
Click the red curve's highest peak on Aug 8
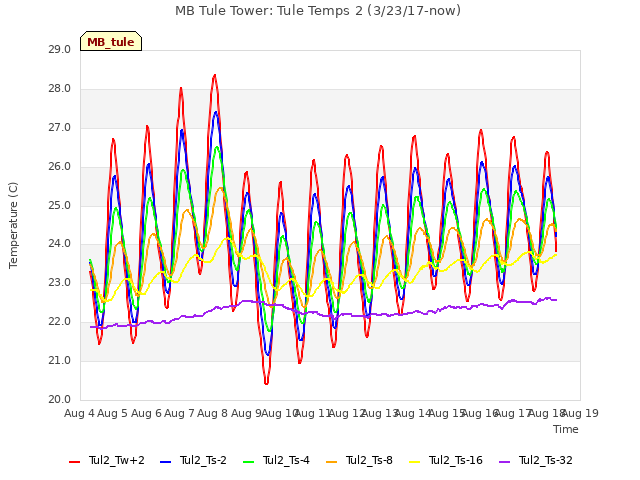click(215, 76)
